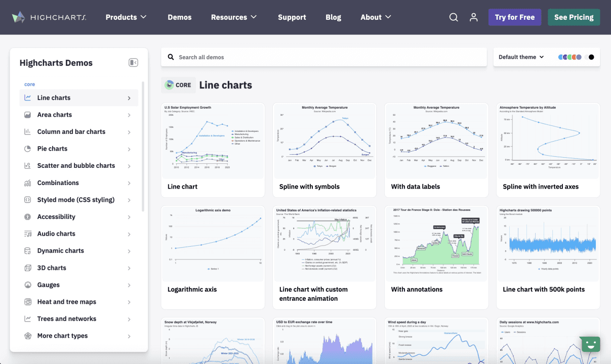Click the Column and bar charts icon

pos(28,132)
